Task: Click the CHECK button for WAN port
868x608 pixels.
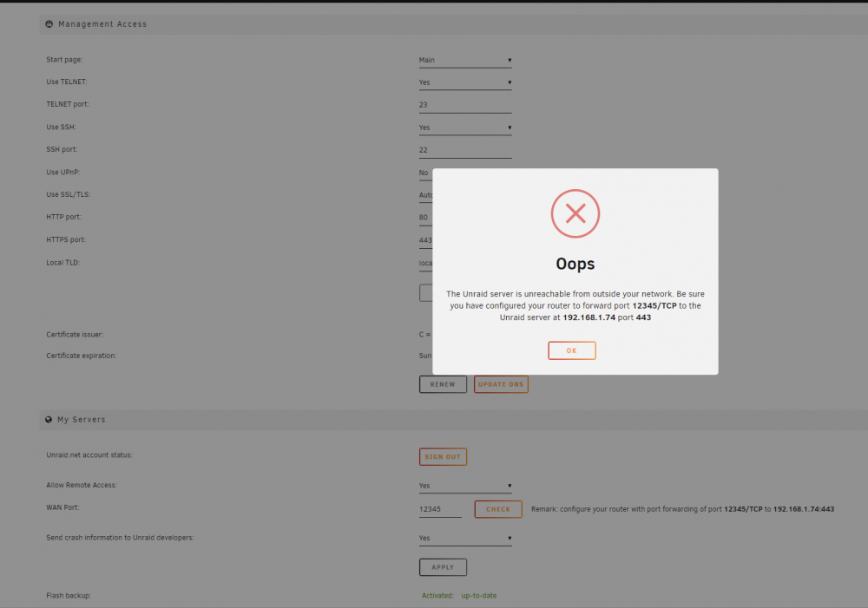Action: point(498,509)
